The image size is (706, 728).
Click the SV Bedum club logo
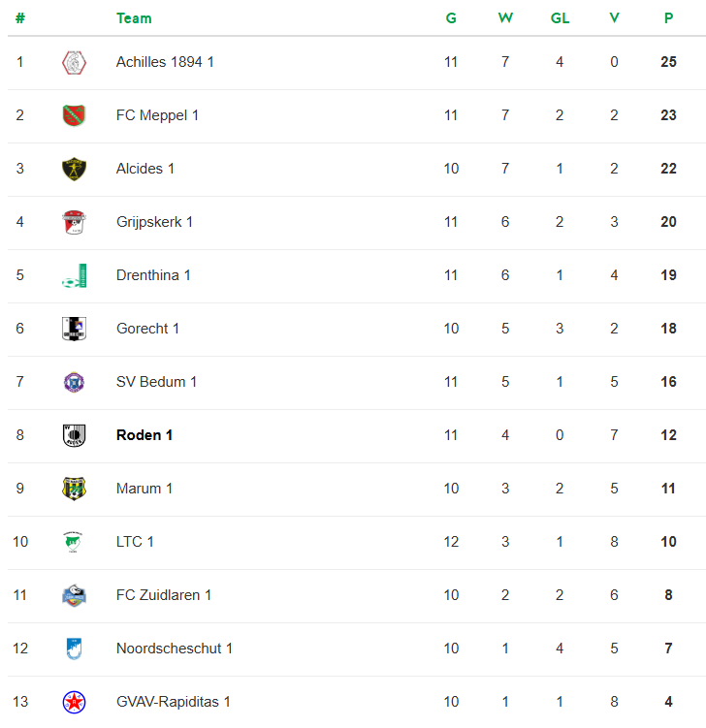74,382
